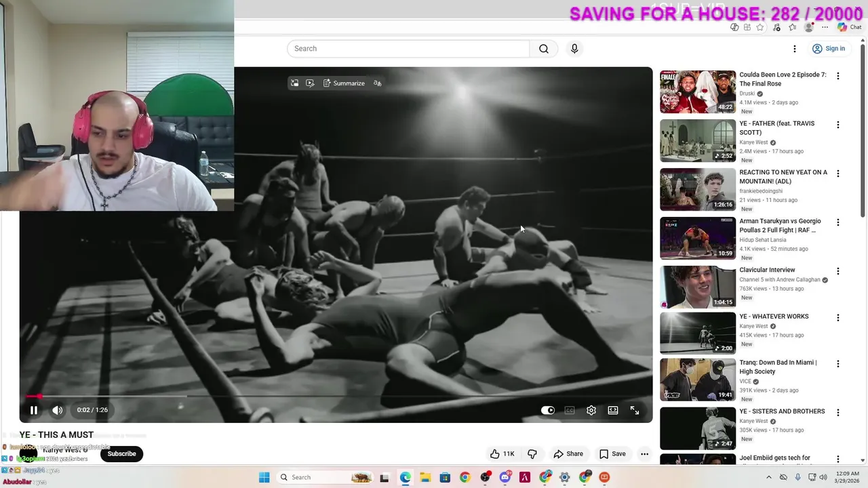Toggle closed captions button in the player
The image size is (868, 488).
[x=570, y=410]
